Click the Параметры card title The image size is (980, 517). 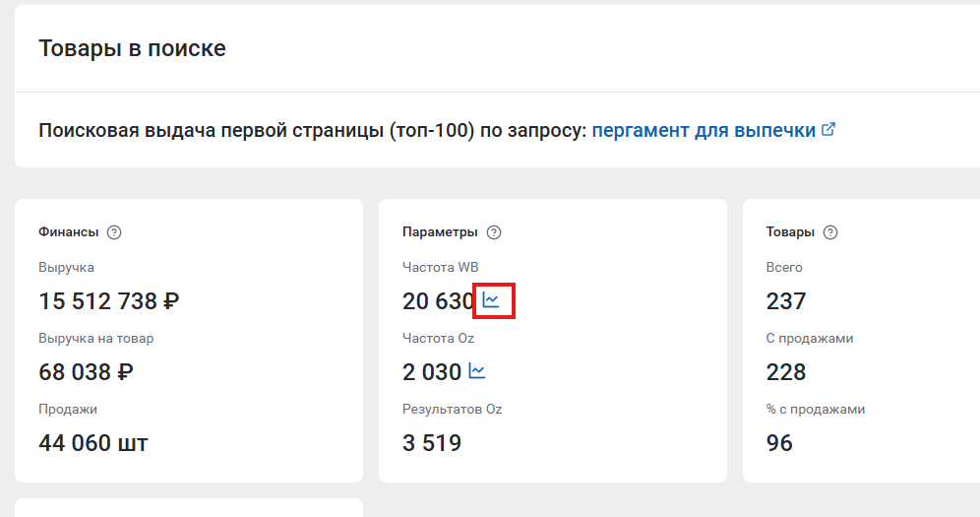[440, 232]
